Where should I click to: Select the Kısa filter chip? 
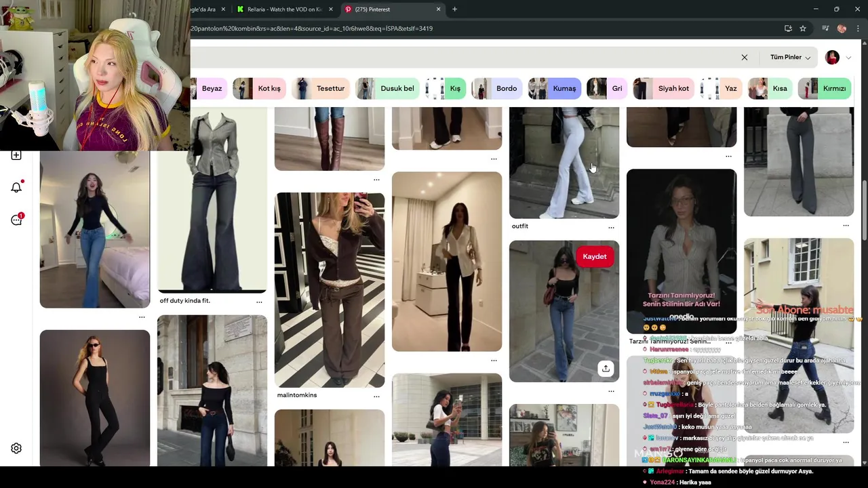770,88
